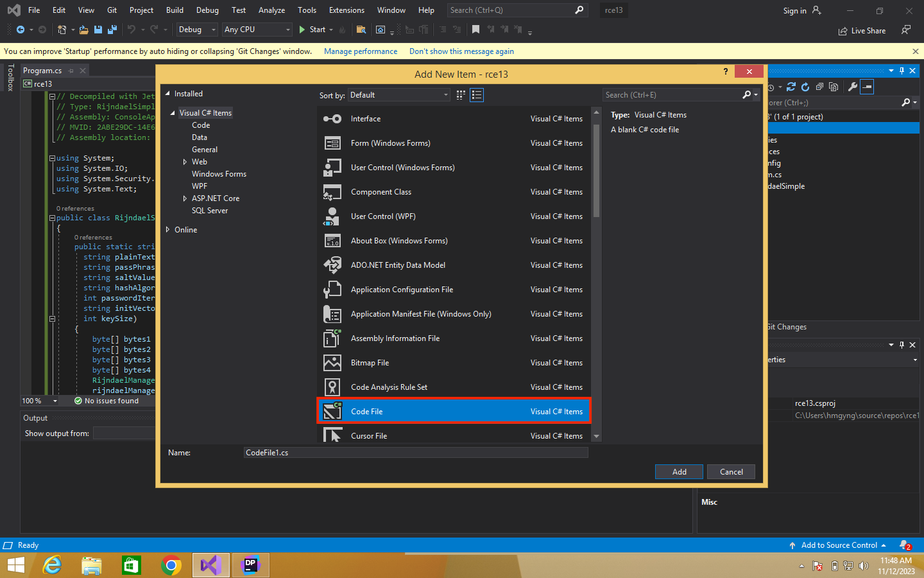This screenshot has height=578, width=924.
Task: Click the notifications bell in status bar
Action: point(905,545)
